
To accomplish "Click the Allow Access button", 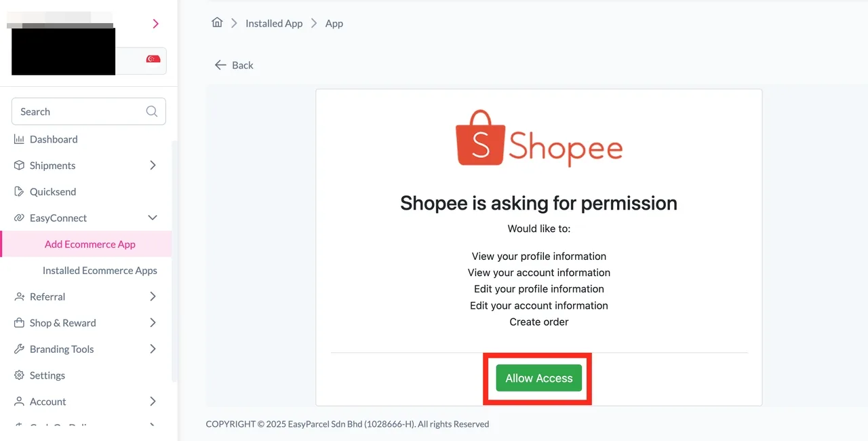I will tap(538, 378).
